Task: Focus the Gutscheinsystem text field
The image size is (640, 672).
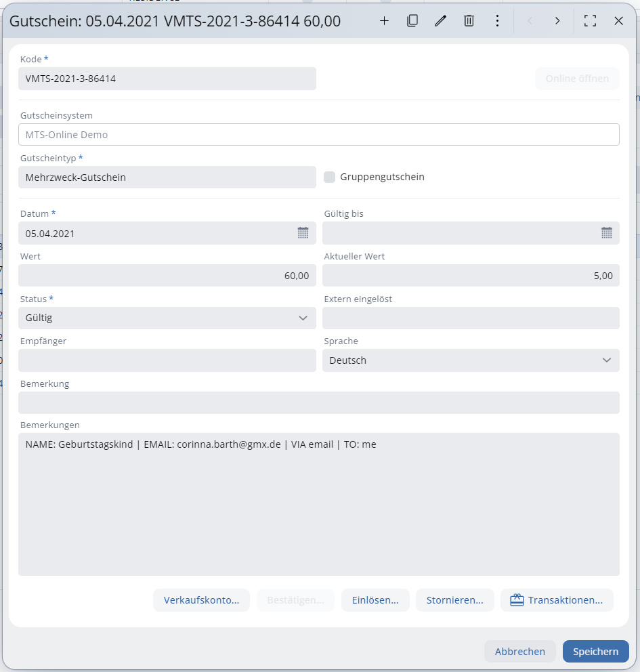Action: (x=318, y=135)
